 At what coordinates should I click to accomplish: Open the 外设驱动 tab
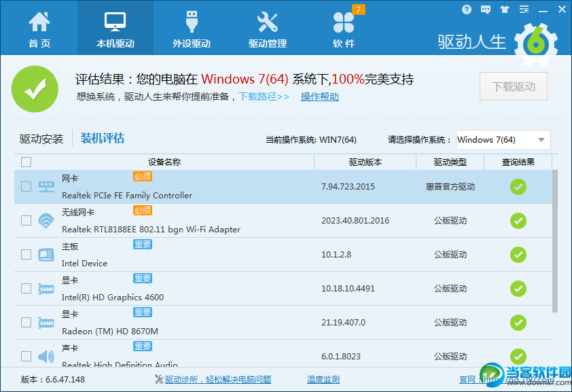coord(191,29)
